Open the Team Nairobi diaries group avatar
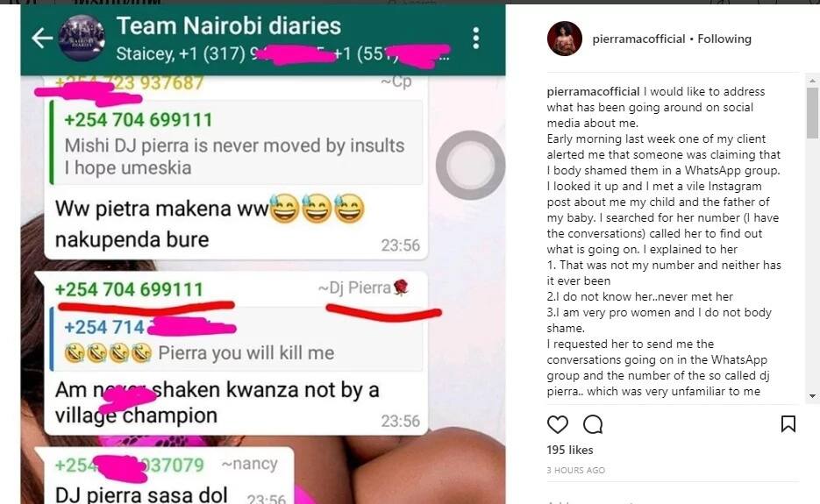820x504 pixels. tap(81, 39)
